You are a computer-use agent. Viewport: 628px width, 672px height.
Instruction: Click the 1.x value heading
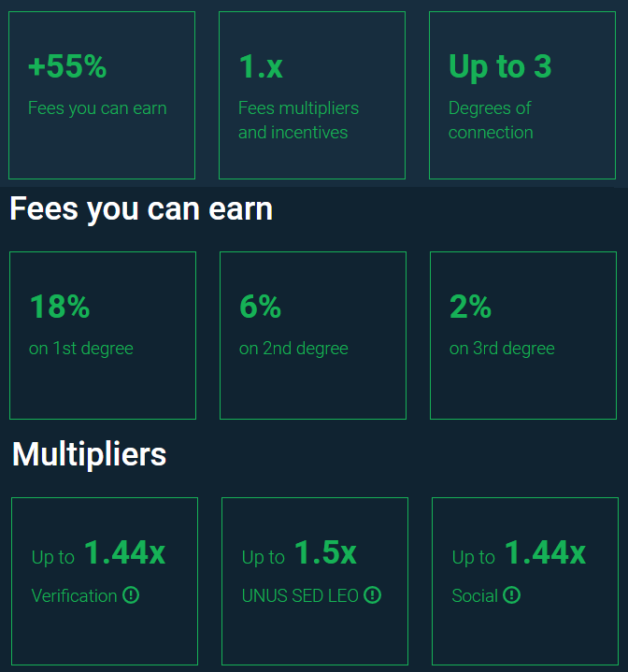click(x=261, y=67)
